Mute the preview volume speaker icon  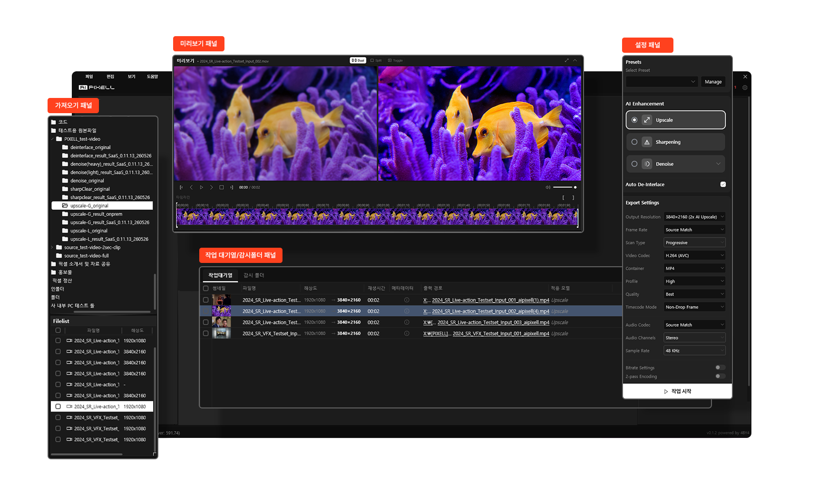548,187
